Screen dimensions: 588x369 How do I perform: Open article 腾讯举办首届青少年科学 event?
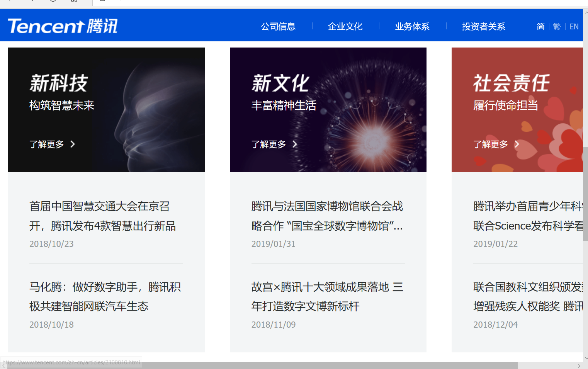point(528,216)
